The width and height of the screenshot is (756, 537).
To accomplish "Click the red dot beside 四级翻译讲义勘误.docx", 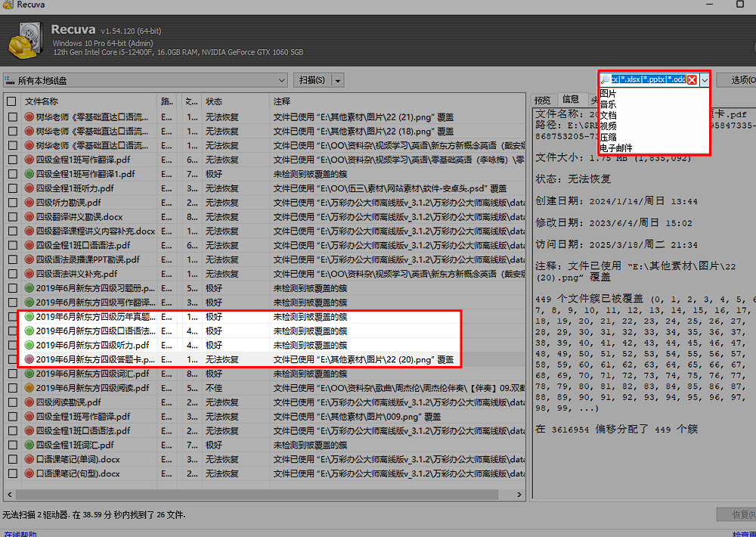I will pos(29,216).
